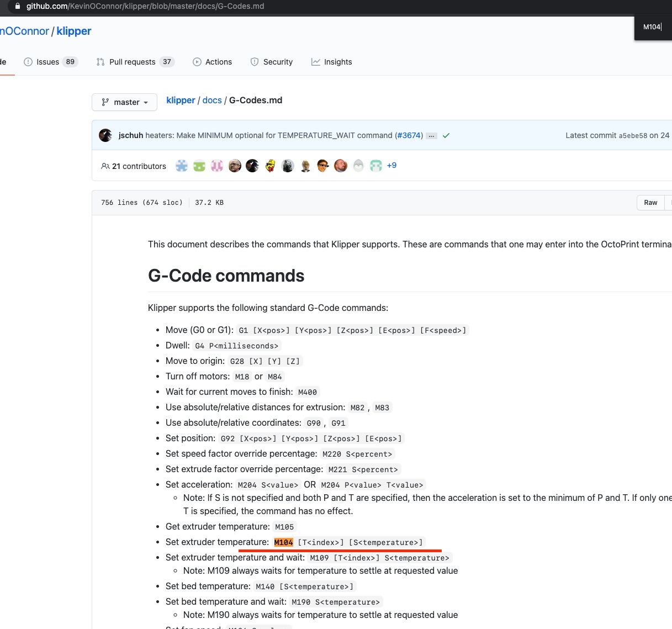Open jschuh's avatar in commit bar
Screen dimensions: 672x629
click(105, 135)
